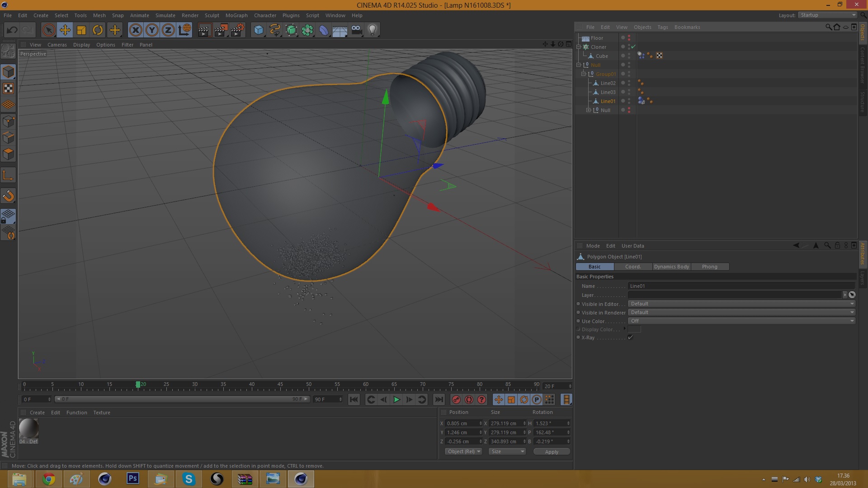Click Render to Picture Viewer icon
This screenshot has height=488, width=868.
click(221, 30)
